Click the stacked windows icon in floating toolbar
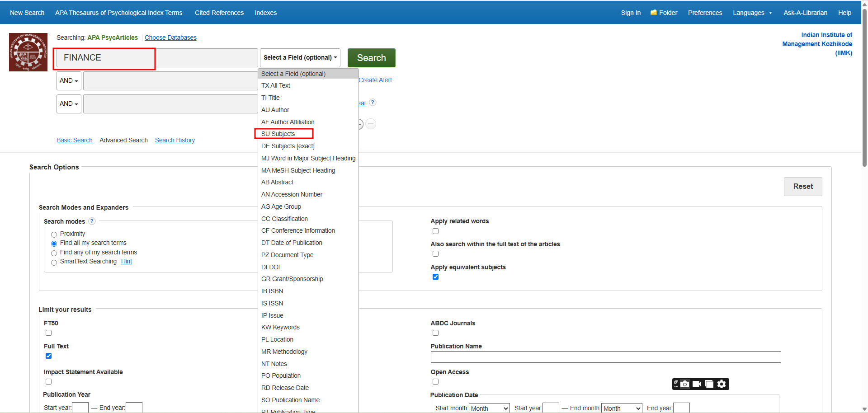 709,384
